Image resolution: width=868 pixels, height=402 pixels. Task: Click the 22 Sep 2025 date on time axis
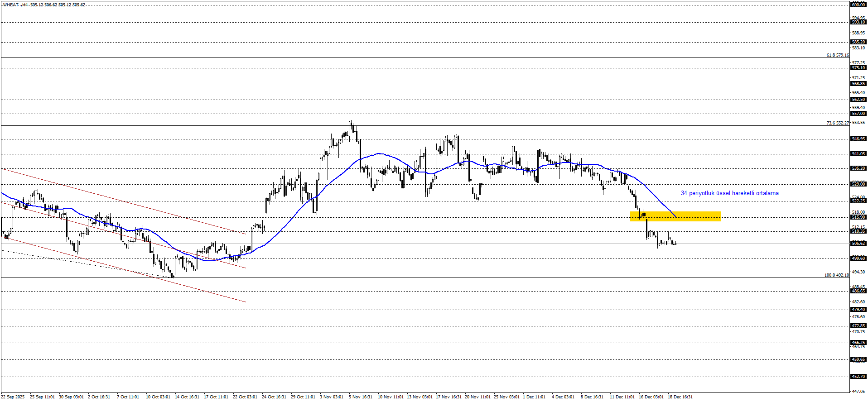[13, 397]
